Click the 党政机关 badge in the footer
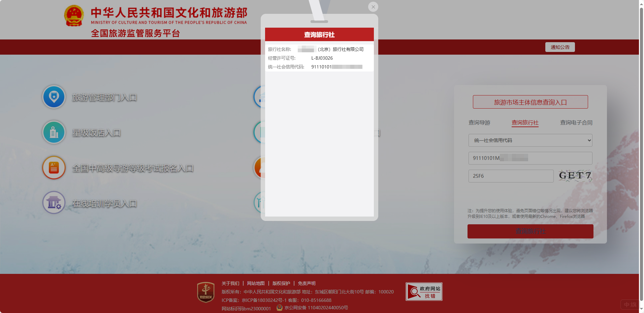Viewport: 644px width, 313px height. 205,291
